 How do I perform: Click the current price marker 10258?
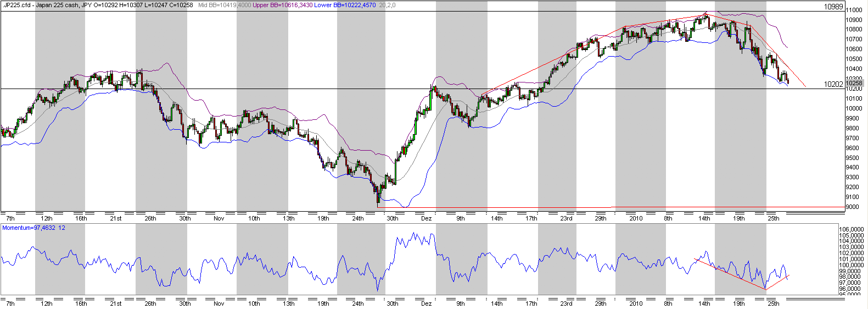click(854, 83)
